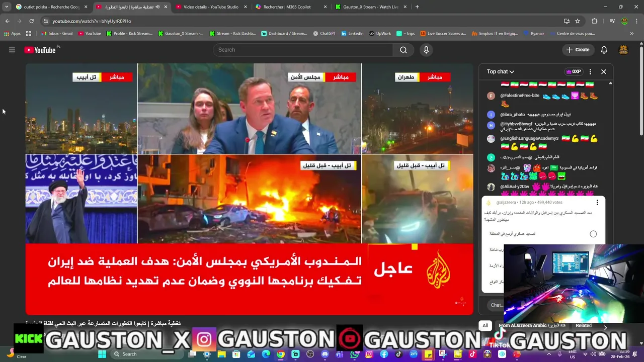Start voice search with microphone icon
644x362 pixels.
pos(426,50)
